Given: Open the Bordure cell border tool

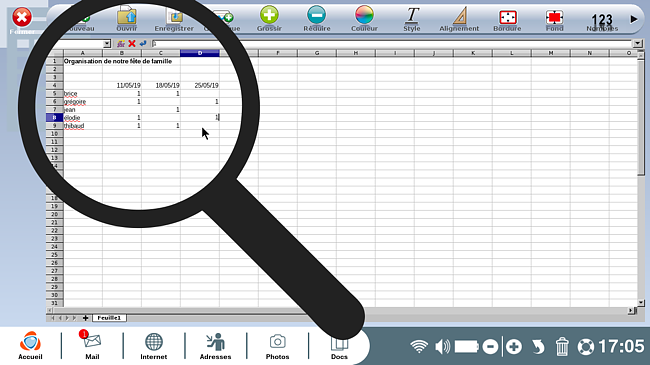Looking at the screenshot, I should [x=507, y=18].
